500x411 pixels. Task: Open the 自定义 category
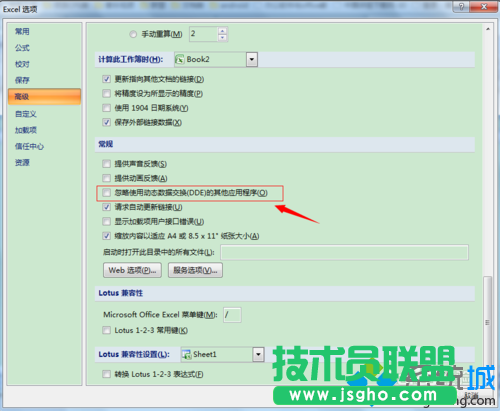click(x=26, y=114)
